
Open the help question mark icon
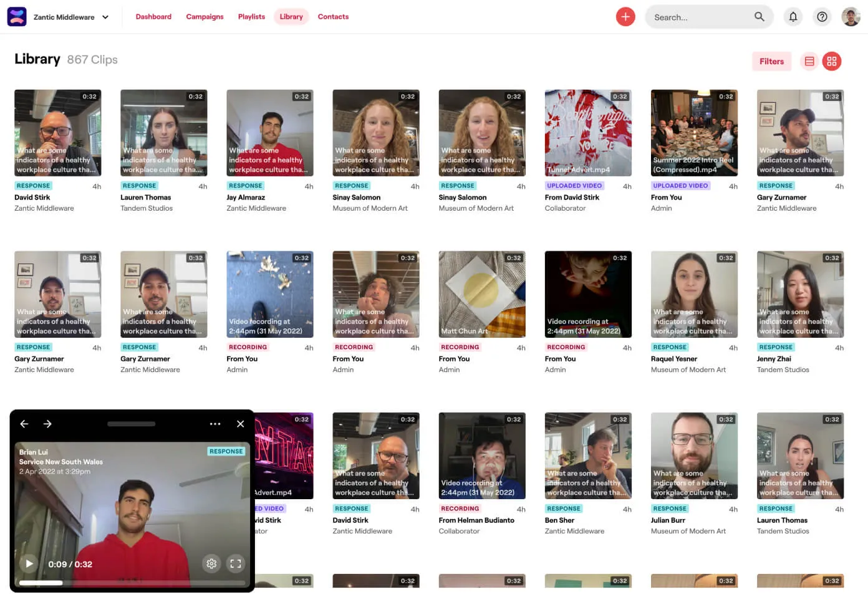822,17
